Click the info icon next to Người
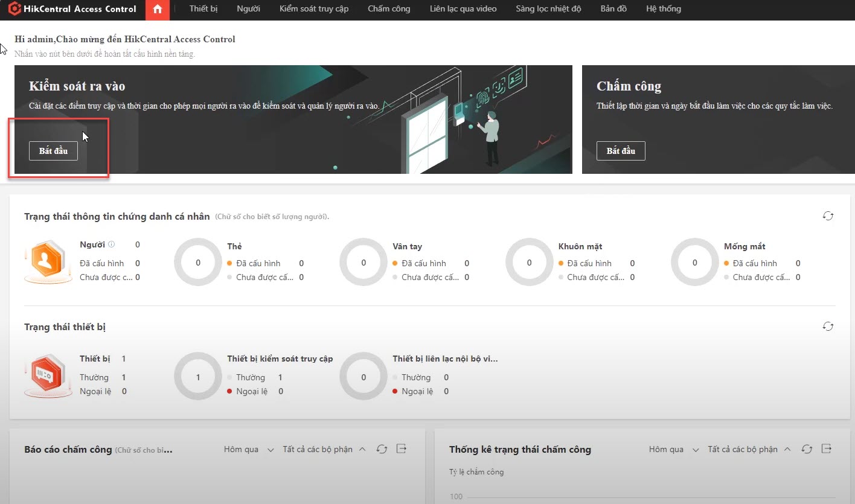 point(112,244)
